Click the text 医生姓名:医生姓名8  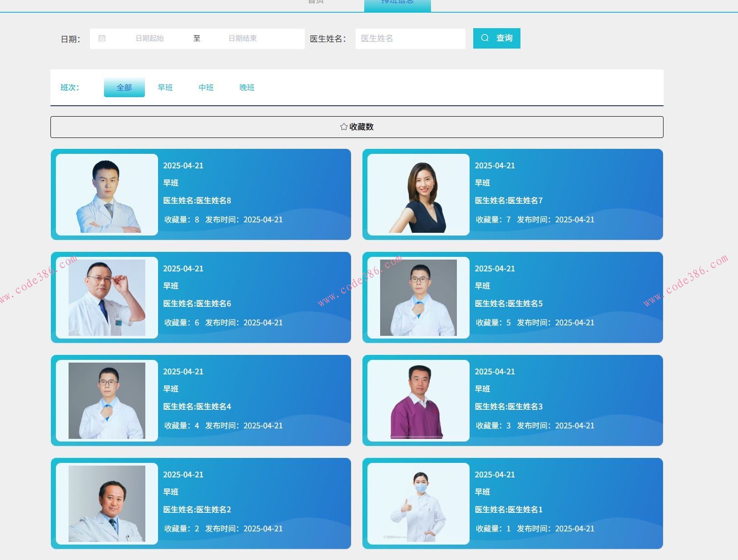197,201
